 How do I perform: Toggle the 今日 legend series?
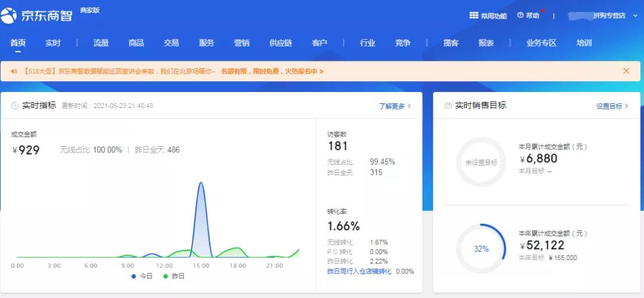142,276
